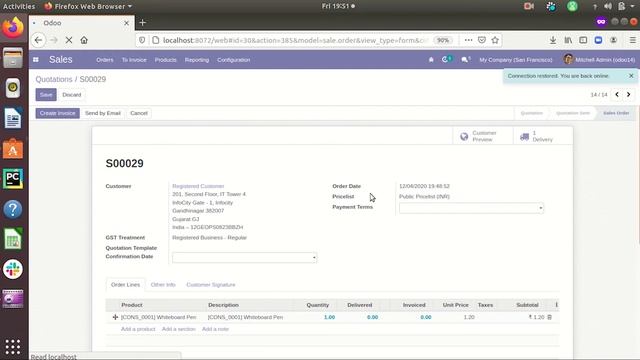Open the conversations chat icon
The image size is (640, 360).
click(x=465, y=60)
